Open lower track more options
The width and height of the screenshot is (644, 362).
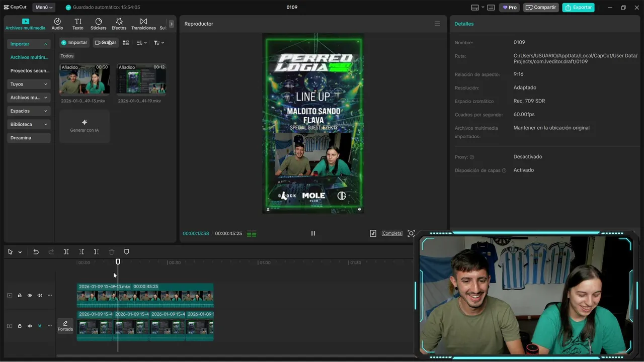49,326
